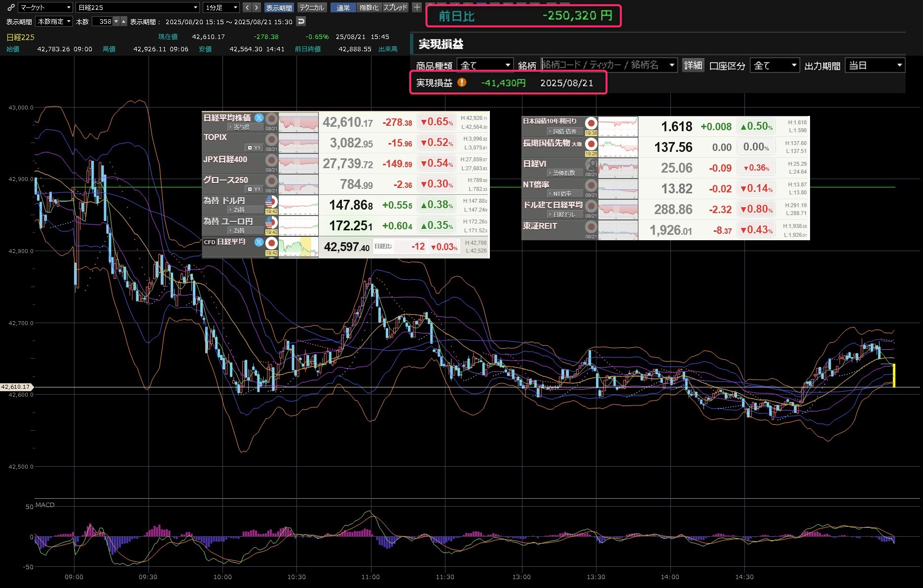Toggle the 通常 chart mode

[x=343, y=7]
